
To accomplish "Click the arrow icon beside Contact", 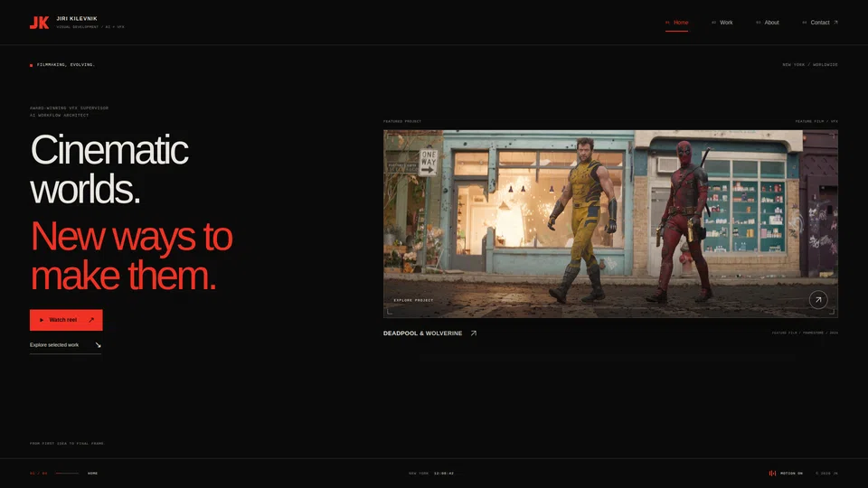I will [x=835, y=23].
